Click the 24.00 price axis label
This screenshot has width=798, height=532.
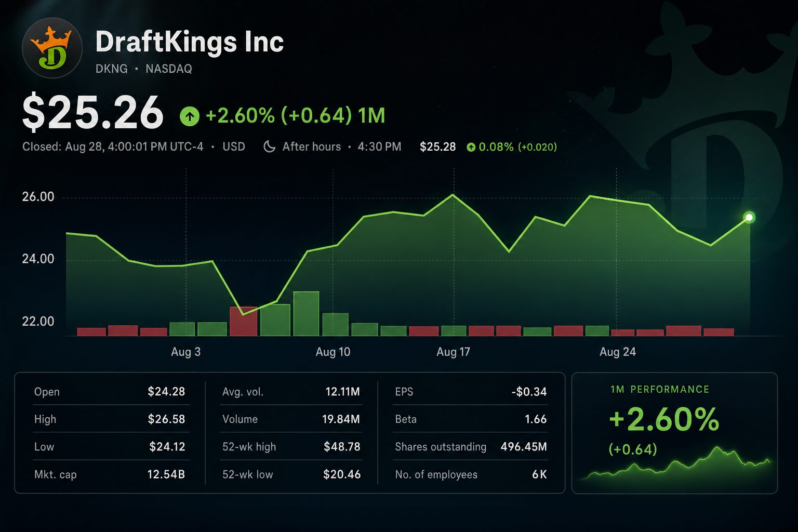[38, 259]
